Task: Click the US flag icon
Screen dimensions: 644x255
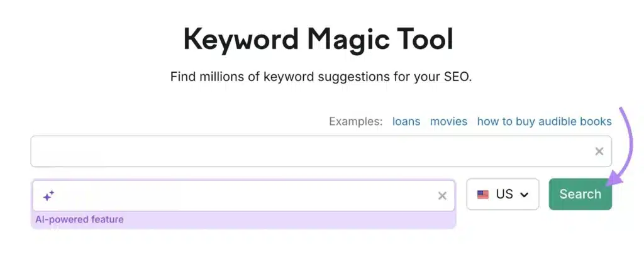Action: (x=482, y=194)
